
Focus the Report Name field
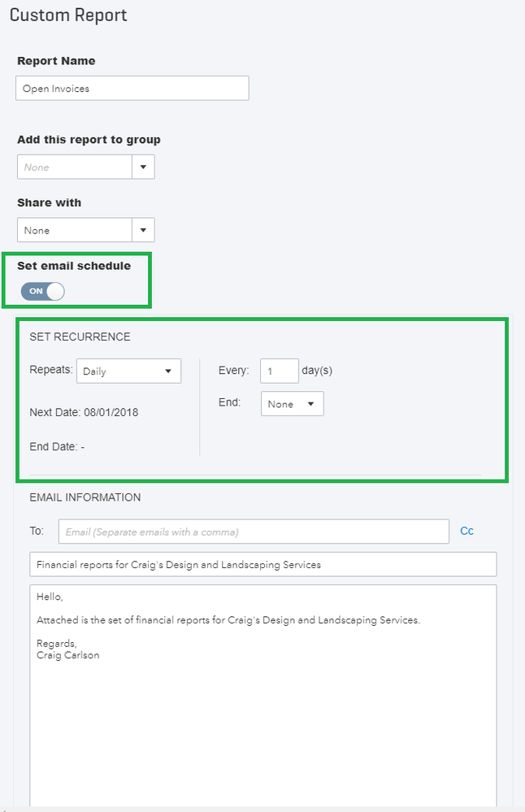coord(132,89)
